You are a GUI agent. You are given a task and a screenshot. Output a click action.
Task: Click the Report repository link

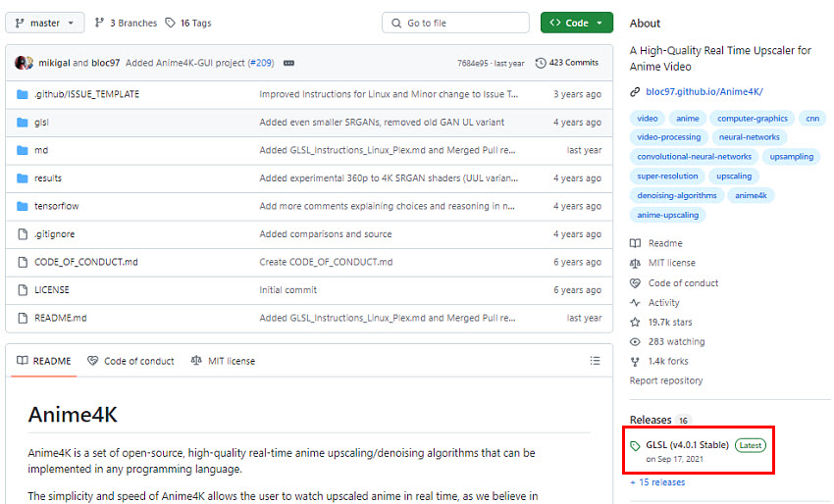click(666, 380)
